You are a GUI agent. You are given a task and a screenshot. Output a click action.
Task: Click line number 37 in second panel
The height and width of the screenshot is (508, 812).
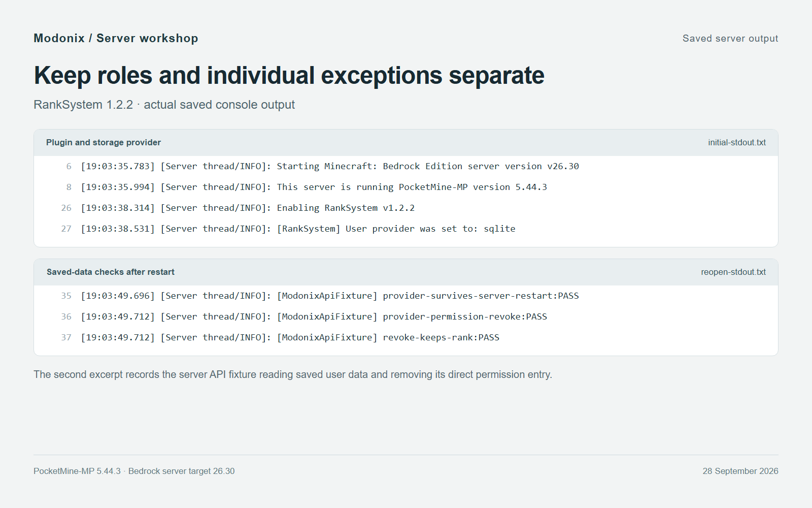pyautogui.click(x=66, y=338)
